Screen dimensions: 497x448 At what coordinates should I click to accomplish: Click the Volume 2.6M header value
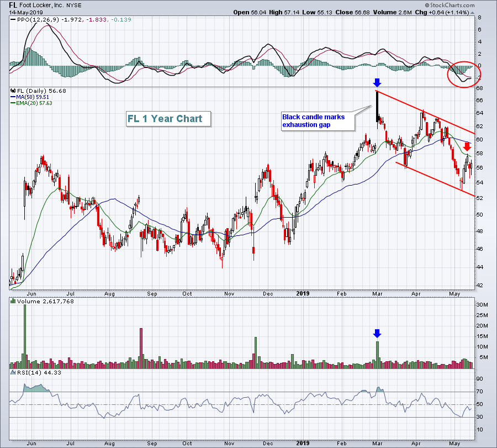(393, 12)
